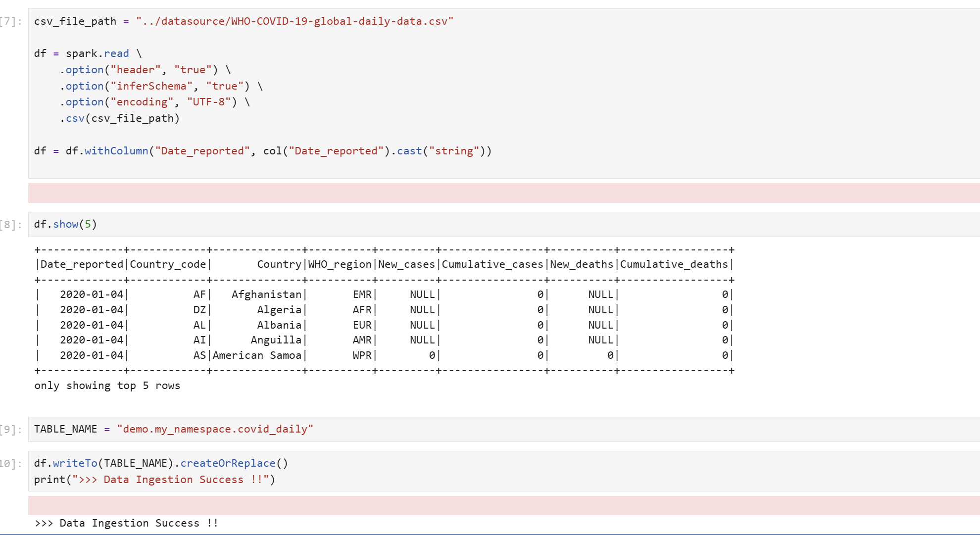Image resolution: width=980 pixels, height=535 pixels.
Task: Place cursor on the inferSchema option line
Action: [161, 86]
